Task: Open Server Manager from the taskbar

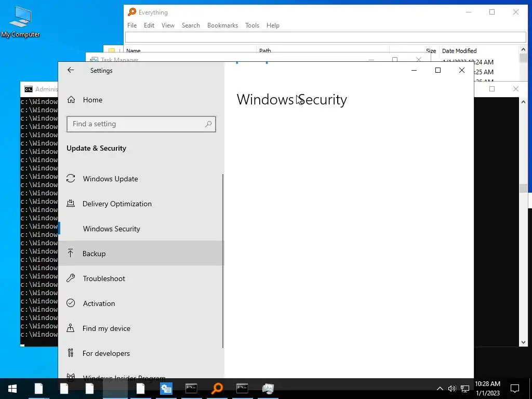Action: pos(166,389)
